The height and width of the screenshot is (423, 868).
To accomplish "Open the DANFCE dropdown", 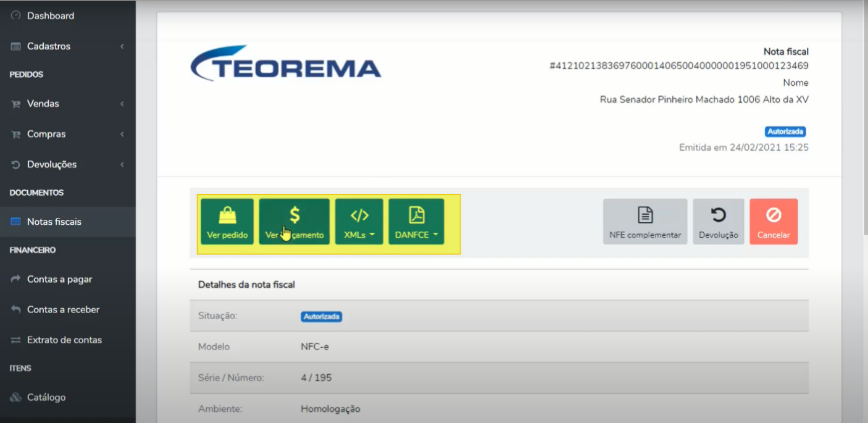I will (x=416, y=222).
